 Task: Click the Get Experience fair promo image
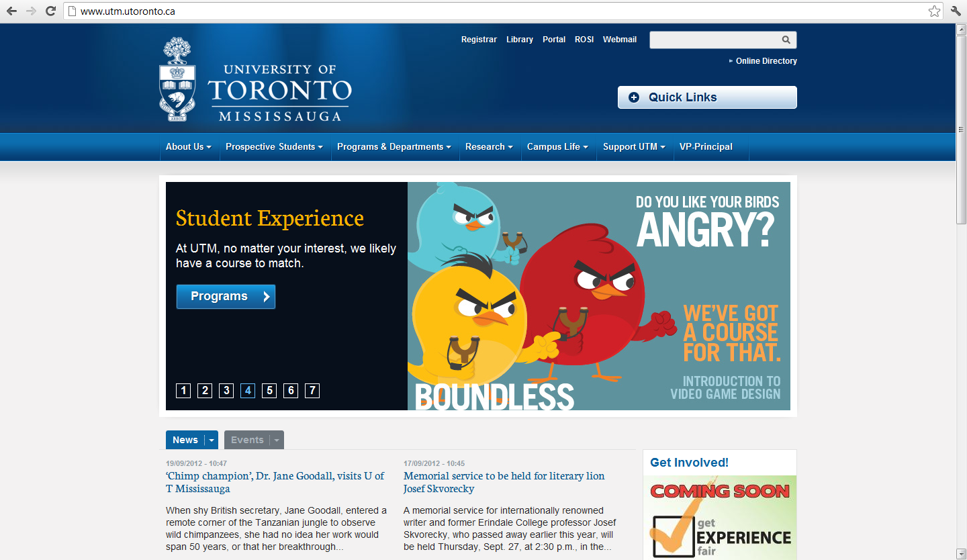(720, 518)
